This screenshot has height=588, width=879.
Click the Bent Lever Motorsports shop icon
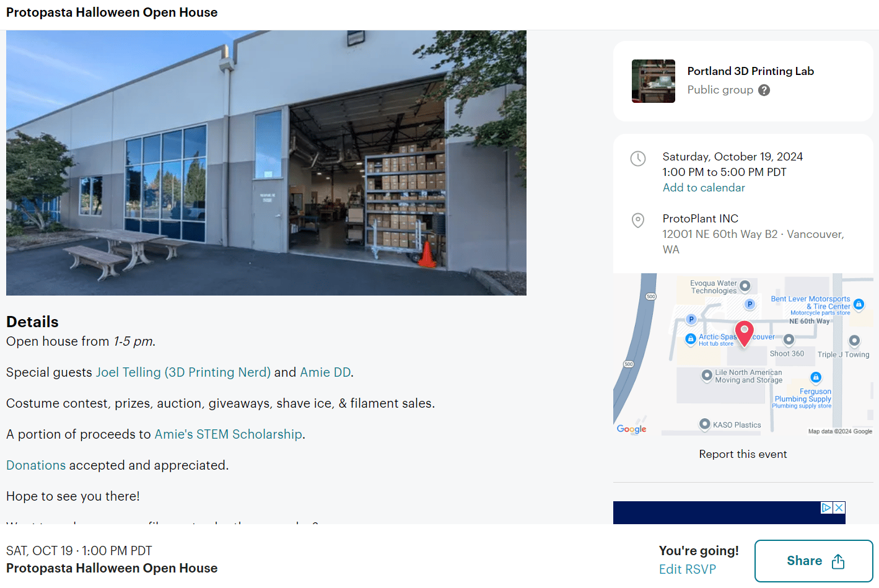coord(859,304)
